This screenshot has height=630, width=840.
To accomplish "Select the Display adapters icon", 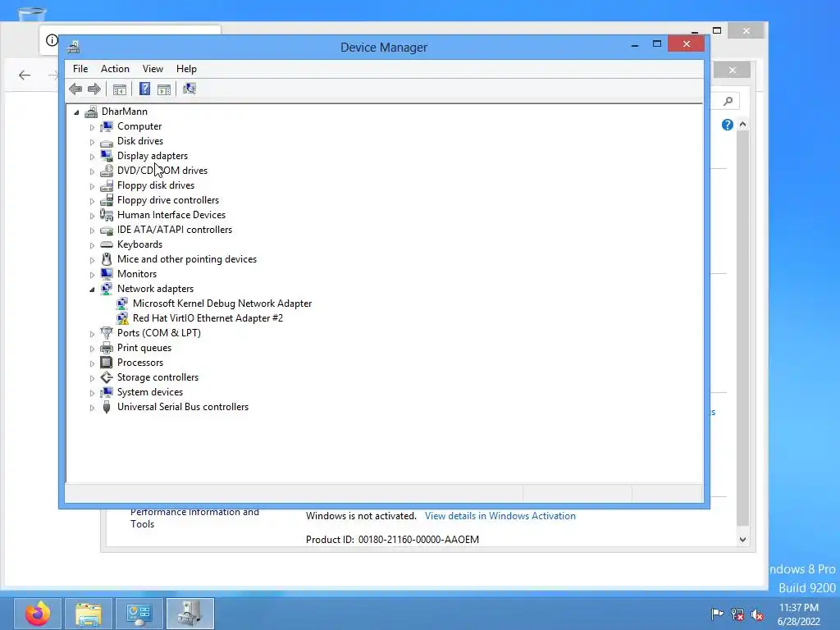I will tap(107, 156).
